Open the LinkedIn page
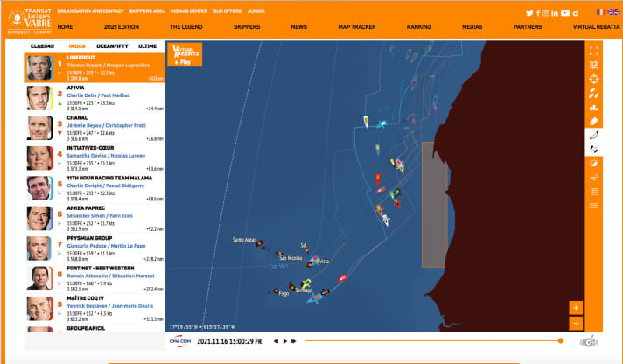 point(555,13)
